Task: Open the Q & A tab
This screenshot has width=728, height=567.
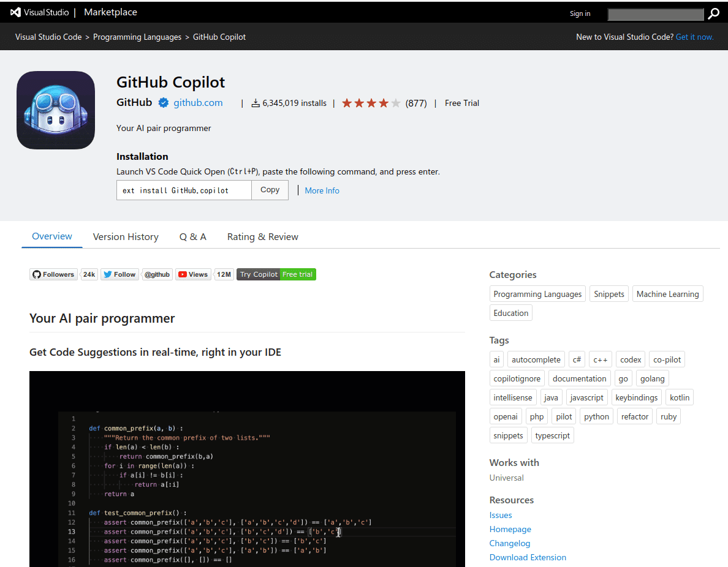Action: click(192, 236)
